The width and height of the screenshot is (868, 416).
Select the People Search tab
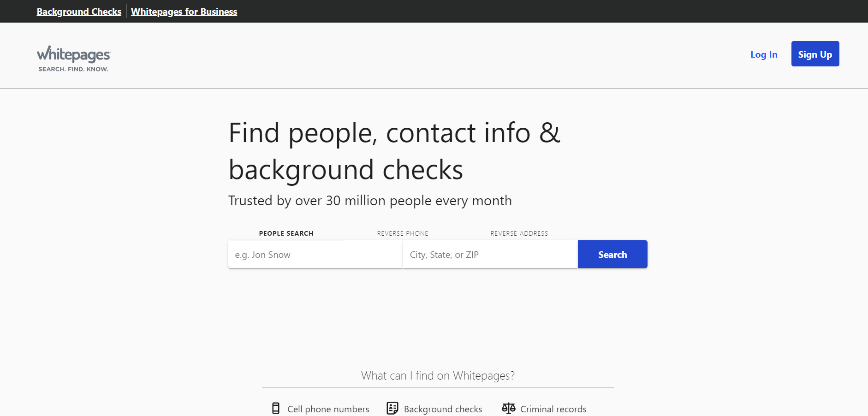(286, 233)
